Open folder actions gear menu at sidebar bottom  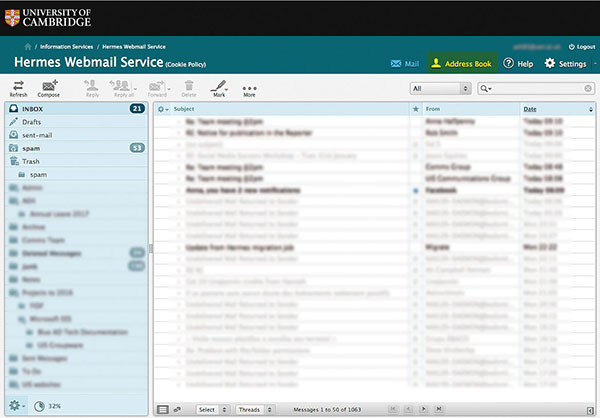point(17,405)
